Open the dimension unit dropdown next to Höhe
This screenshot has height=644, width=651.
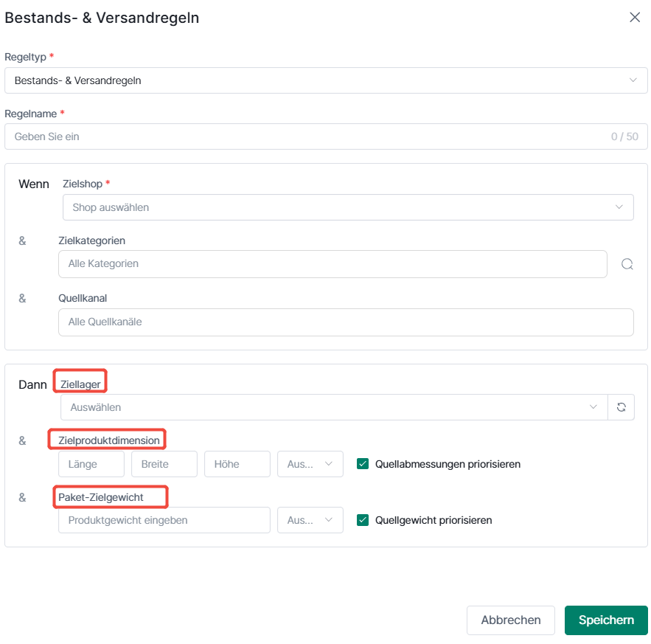pos(310,464)
